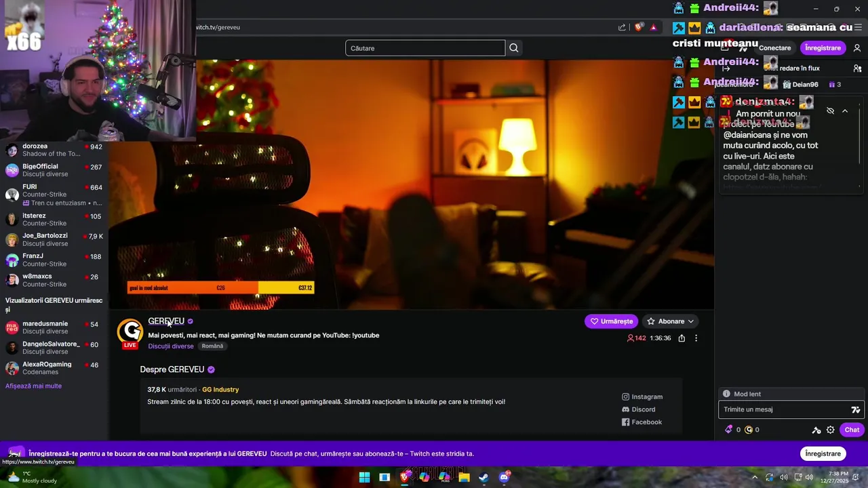Image resolution: width=868 pixels, height=488 pixels.
Task: Click the Conectare button
Action: tap(774, 48)
